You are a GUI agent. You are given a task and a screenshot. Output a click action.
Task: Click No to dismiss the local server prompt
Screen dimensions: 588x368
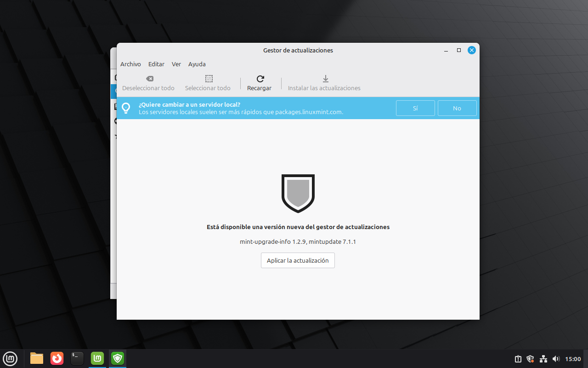coord(457,108)
